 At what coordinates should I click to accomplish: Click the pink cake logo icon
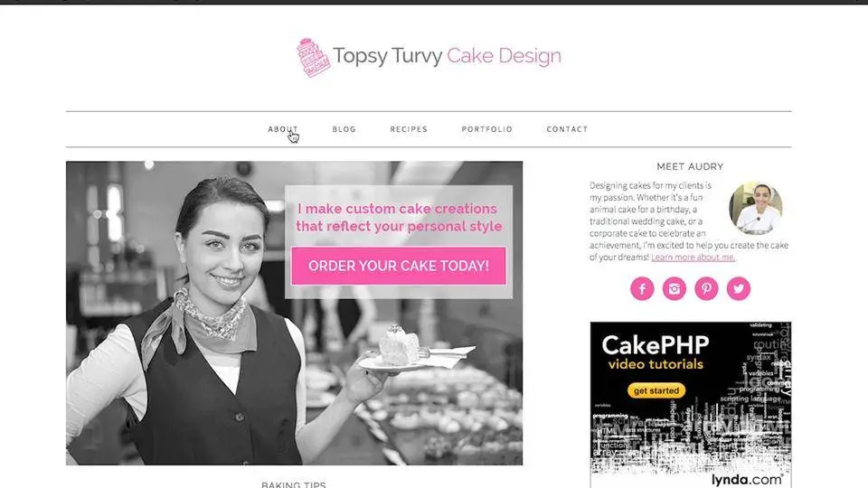(x=313, y=57)
